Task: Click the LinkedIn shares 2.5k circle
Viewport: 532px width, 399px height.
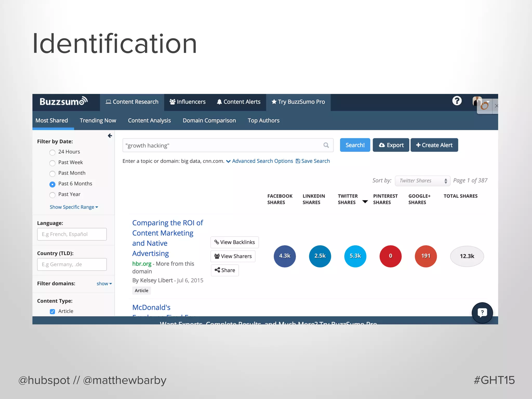Action: click(x=320, y=256)
